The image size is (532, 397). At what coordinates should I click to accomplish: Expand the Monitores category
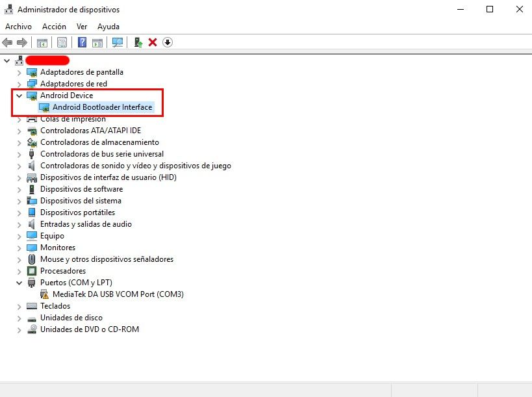(19, 248)
